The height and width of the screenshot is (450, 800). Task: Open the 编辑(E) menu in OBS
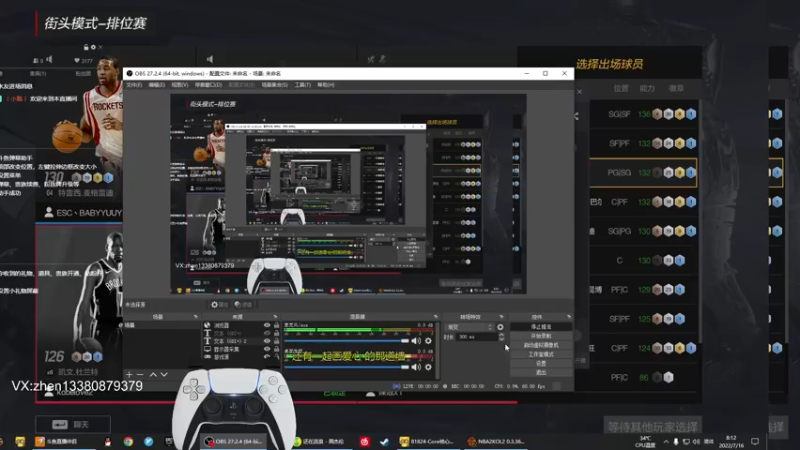[156, 85]
